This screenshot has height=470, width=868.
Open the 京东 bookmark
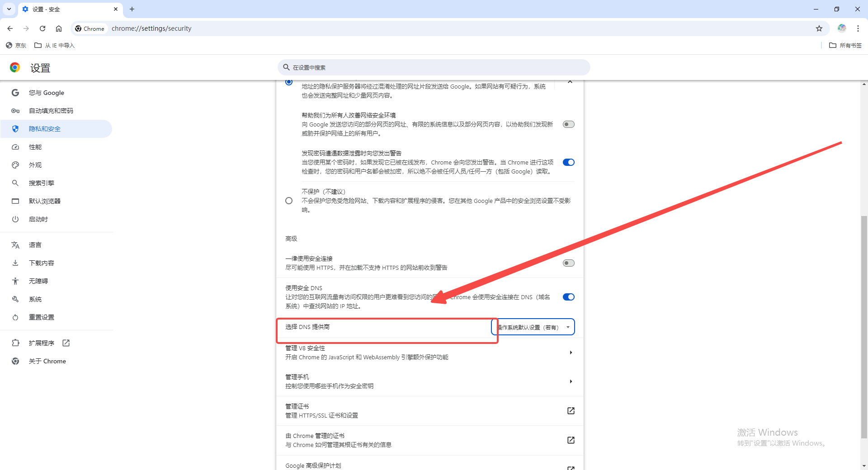click(16, 45)
